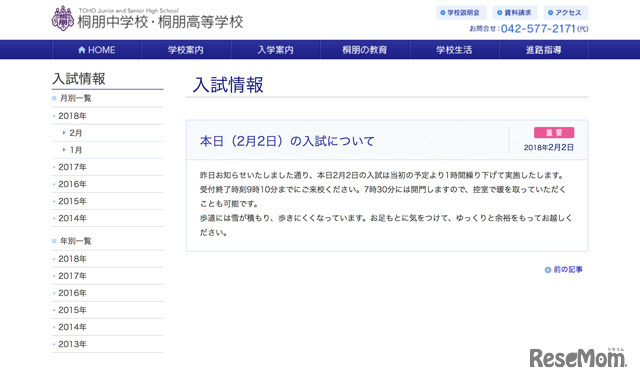Open 1月 archive in sidebar
The width and height of the screenshot is (640, 381).
76,150
